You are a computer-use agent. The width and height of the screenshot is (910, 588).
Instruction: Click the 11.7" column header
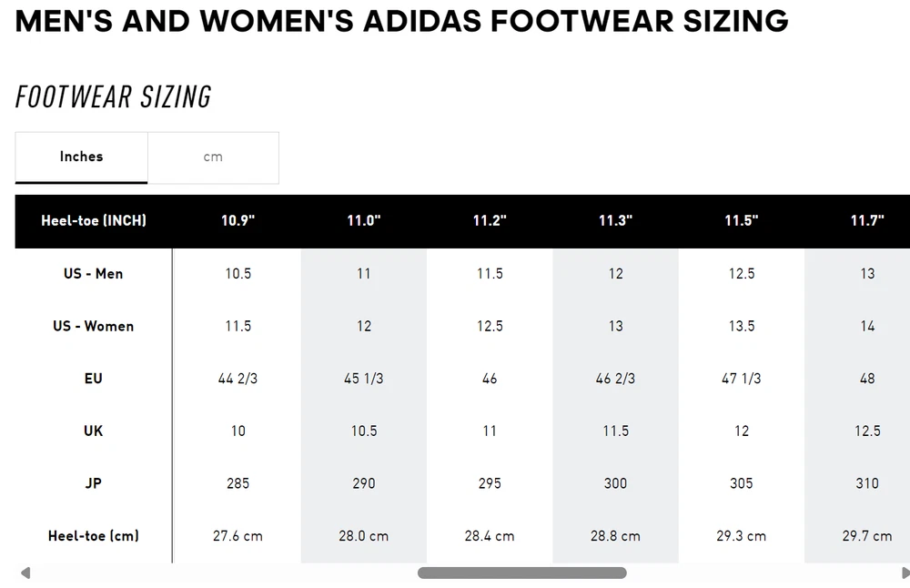tap(866, 221)
